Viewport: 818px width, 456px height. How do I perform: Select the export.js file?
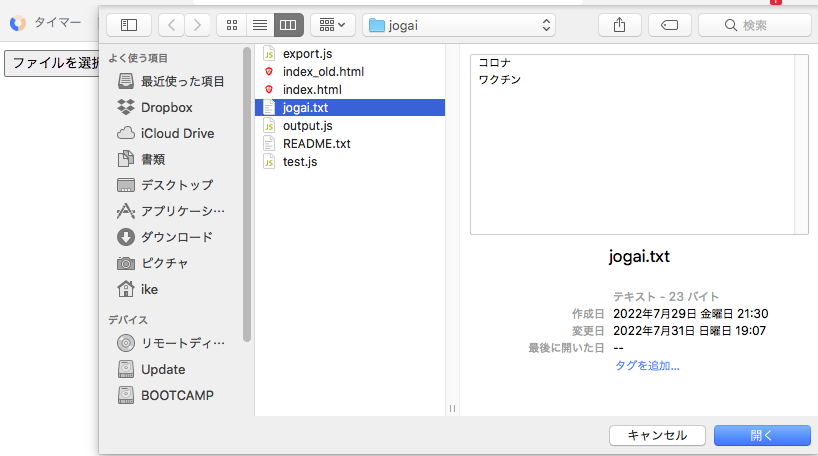[x=350, y=54]
